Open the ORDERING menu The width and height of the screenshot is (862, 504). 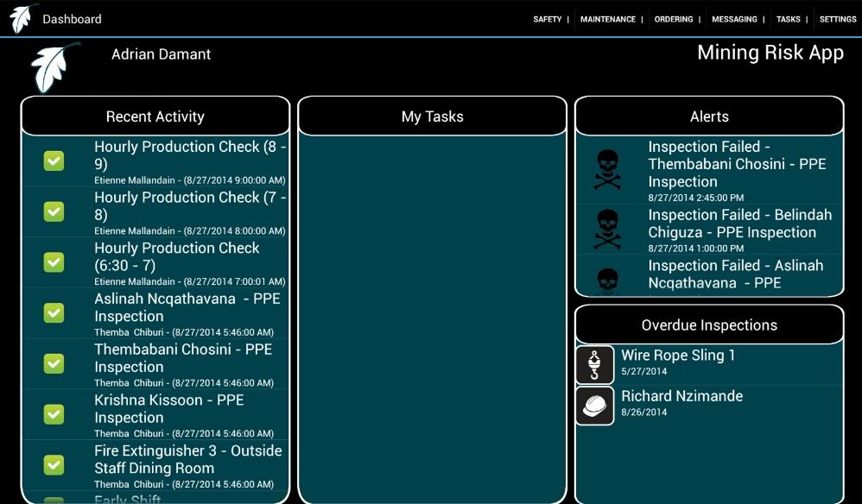(674, 19)
